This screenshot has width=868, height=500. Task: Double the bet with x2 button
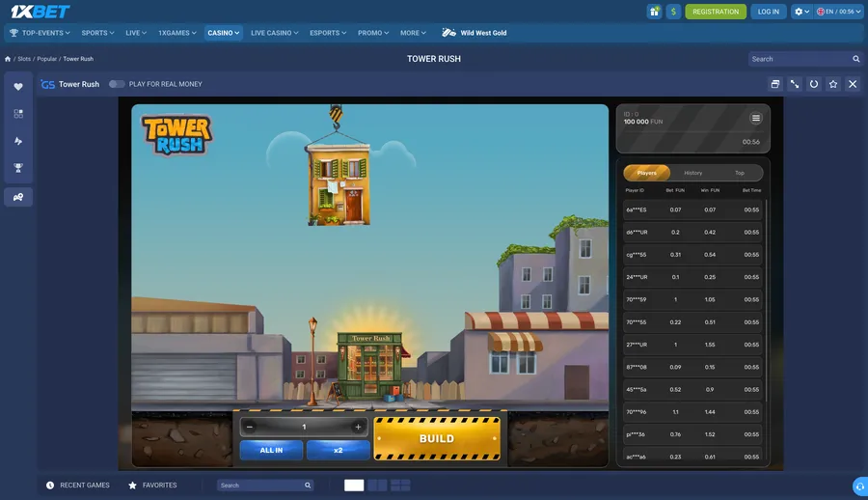click(x=339, y=450)
